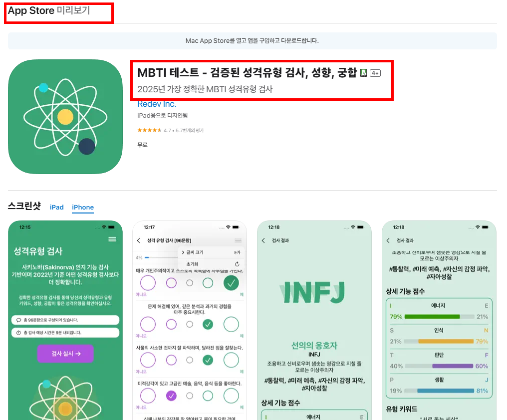Click the clock icon beside 총 검사 예상 시간
This screenshot has width=507, height=420.
pyautogui.click(x=19, y=333)
